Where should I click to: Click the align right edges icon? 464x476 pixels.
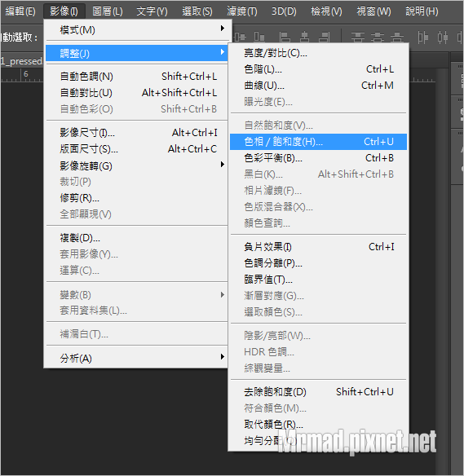point(325,37)
